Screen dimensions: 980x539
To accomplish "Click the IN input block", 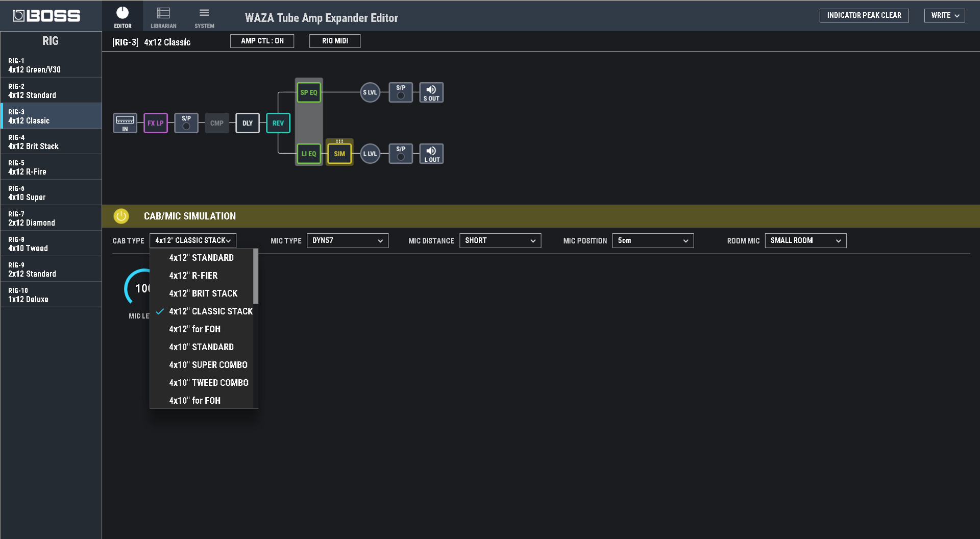I will coord(125,123).
